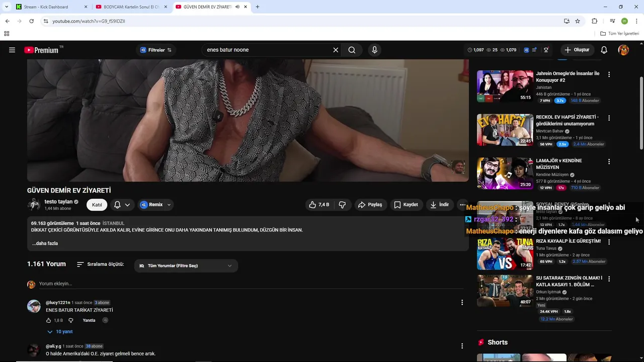Open Chrome profile circle icon
Screen dimensions: 644x362
[x=624, y=21]
